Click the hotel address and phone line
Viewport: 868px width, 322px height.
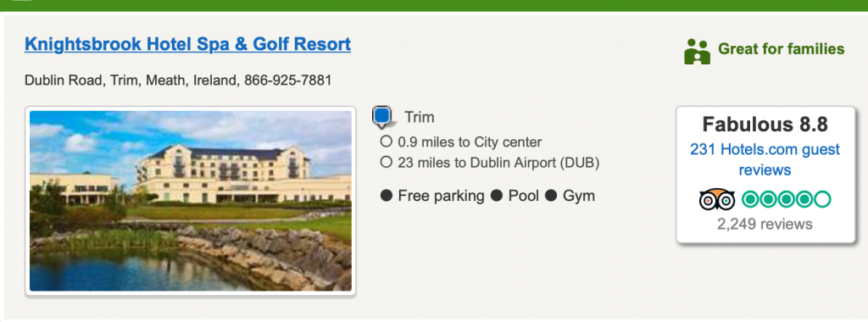tap(178, 80)
